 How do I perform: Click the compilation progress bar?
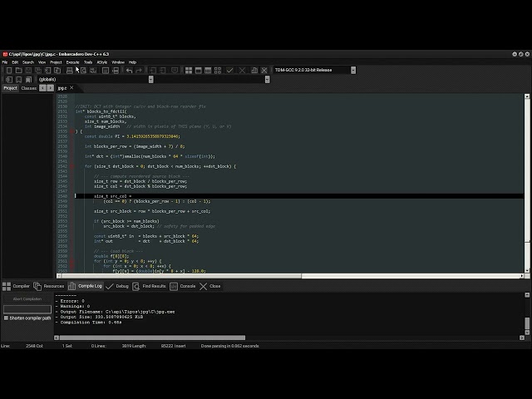(26, 309)
